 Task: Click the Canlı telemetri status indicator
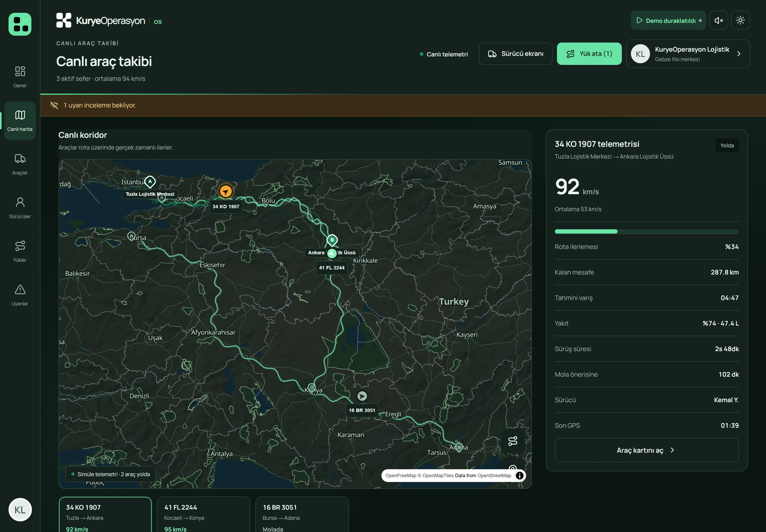(444, 54)
